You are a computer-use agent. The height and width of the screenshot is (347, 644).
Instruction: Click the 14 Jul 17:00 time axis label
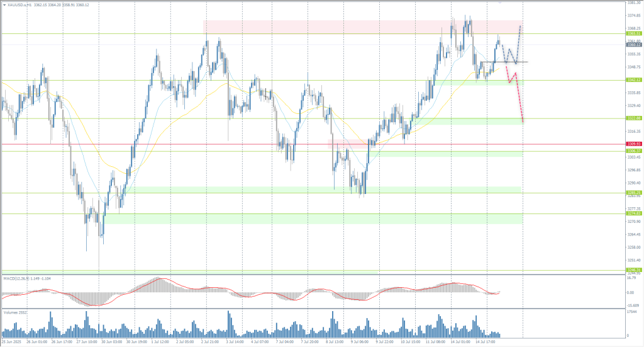(x=486, y=342)
